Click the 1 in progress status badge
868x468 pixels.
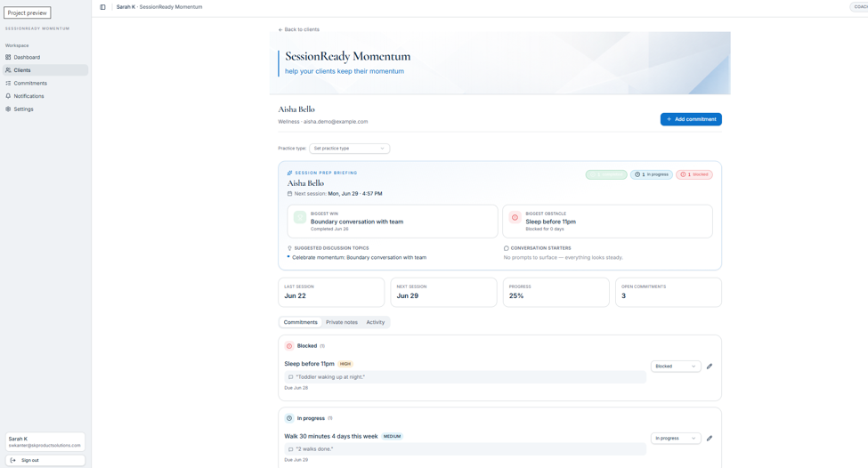click(x=651, y=174)
